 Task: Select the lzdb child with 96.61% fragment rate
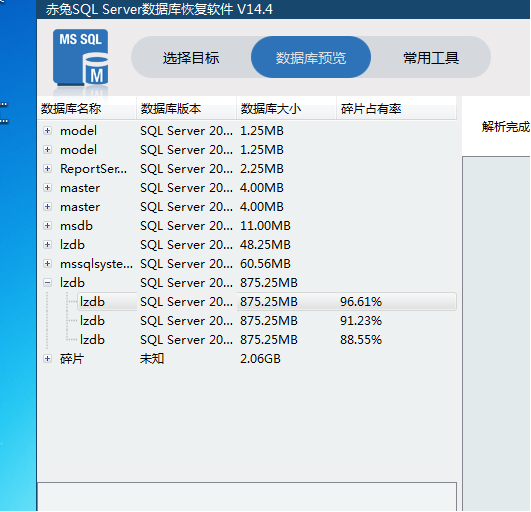pyautogui.click(x=267, y=302)
